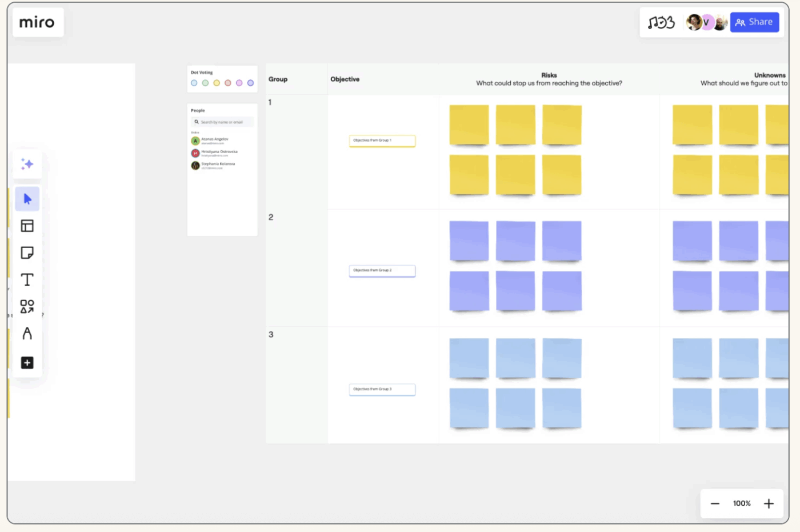Select the cursor selection tool
This screenshot has width=800, height=532.
[x=27, y=199]
